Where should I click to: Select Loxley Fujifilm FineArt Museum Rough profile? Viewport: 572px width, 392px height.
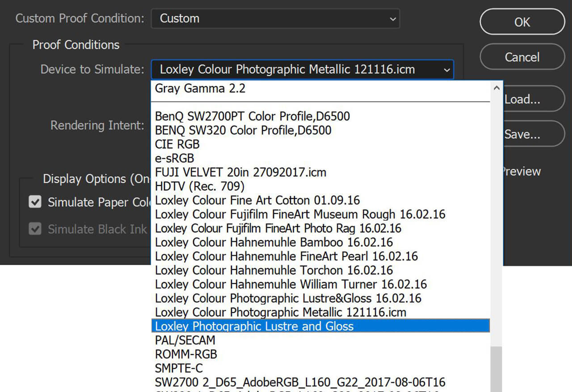click(x=320, y=214)
